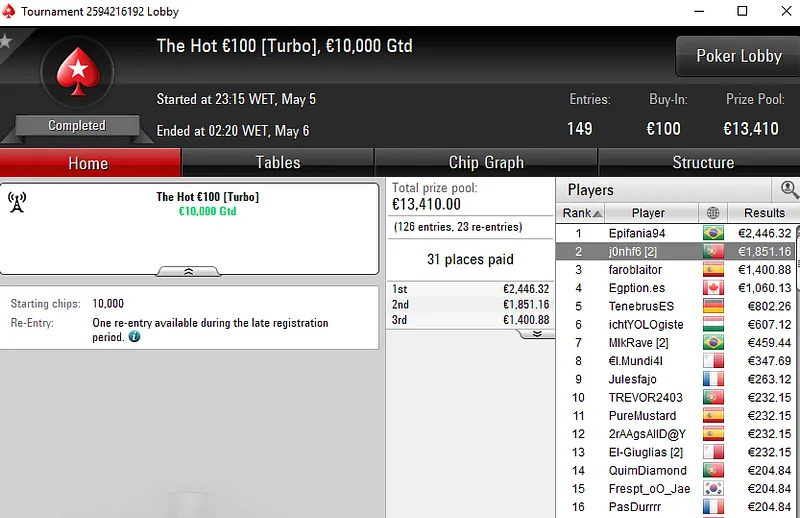Click the Brazil flag next to Epifania94
Viewport: 800px width, 518px height.
713,233
